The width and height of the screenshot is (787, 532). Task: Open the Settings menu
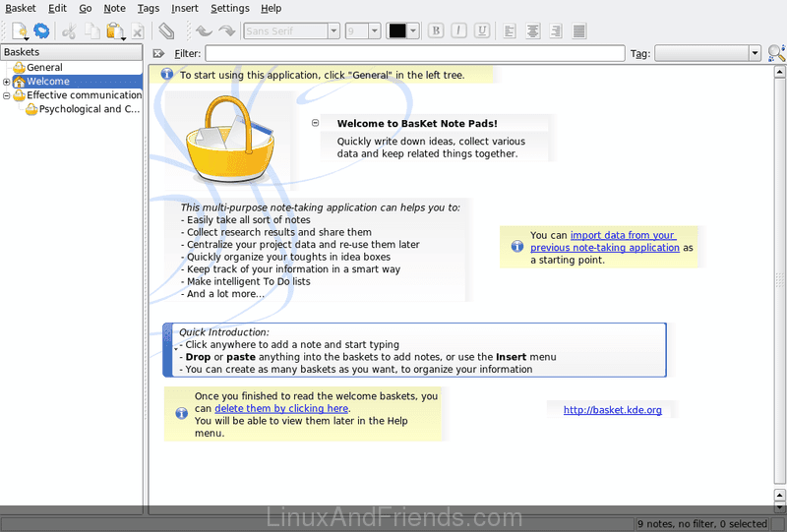(x=230, y=8)
